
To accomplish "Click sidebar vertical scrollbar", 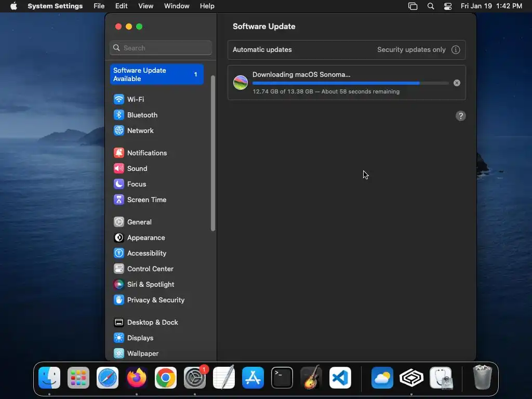I will point(213,153).
